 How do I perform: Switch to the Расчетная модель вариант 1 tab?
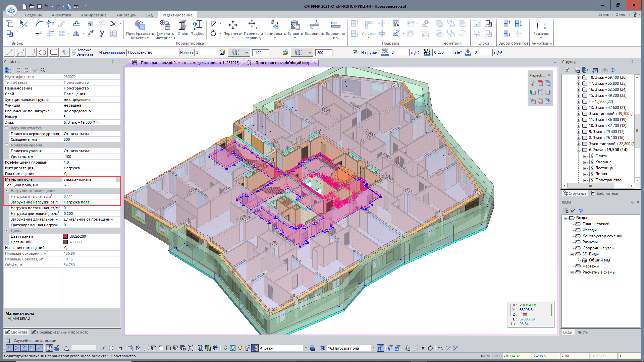click(190, 63)
